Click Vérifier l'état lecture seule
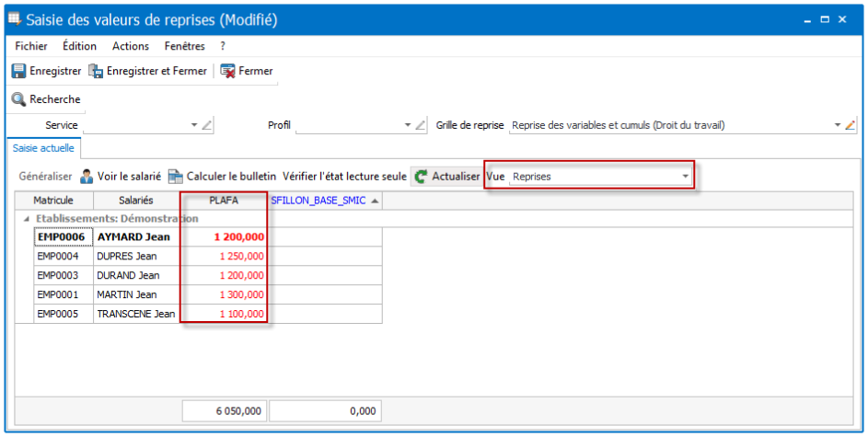The height and width of the screenshot is (437, 868). click(x=344, y=177)
